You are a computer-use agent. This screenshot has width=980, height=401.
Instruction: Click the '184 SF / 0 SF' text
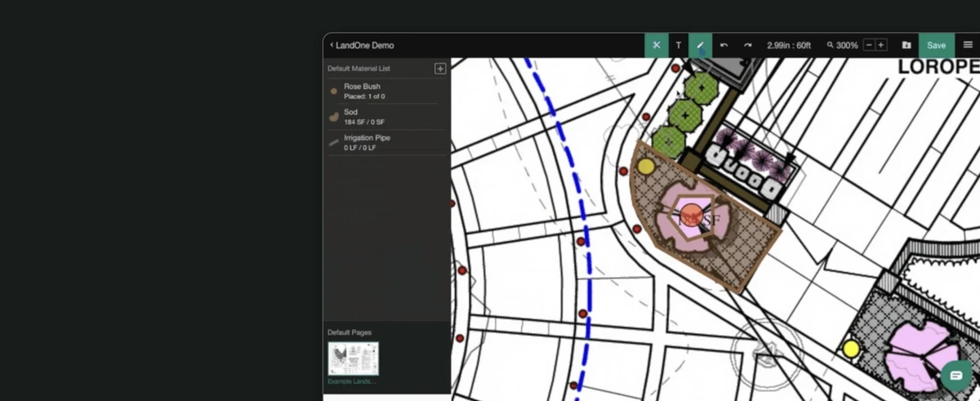(x=364, y=123)
